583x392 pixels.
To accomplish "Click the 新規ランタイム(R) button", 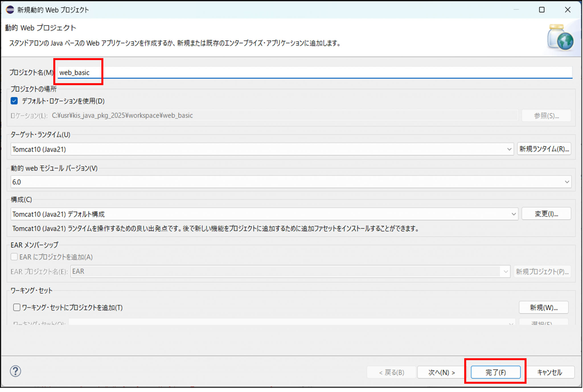I will 544,149.
